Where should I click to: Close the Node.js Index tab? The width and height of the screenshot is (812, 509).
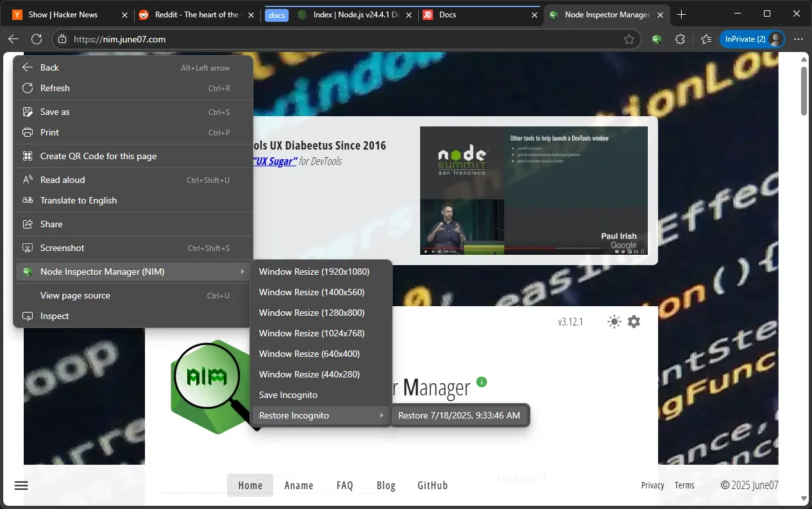(408, 14)
